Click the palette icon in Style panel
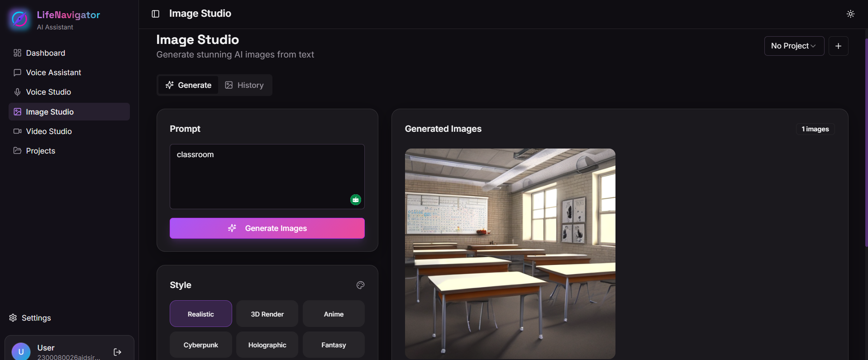Viewport: 868px width, 360px height. click(x=360, y=285)
